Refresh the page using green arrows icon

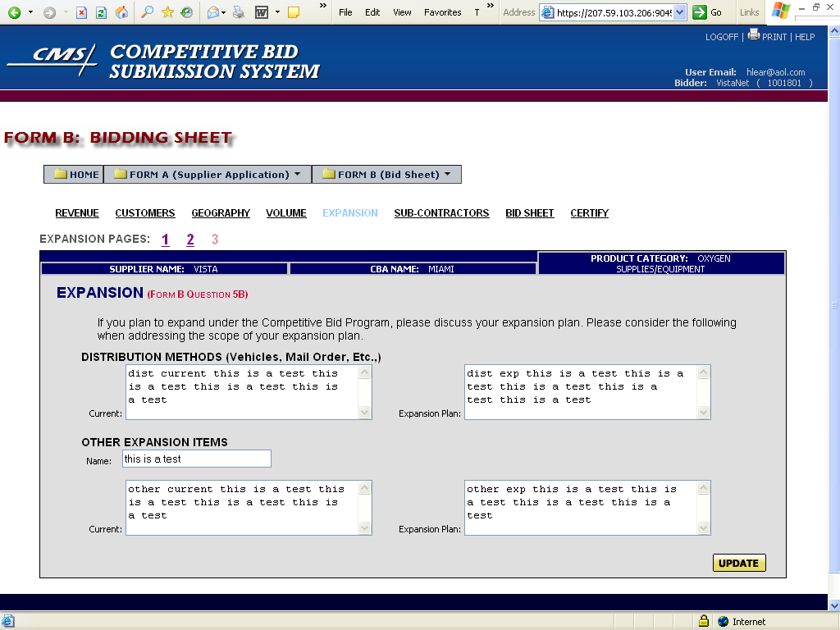point(101,12)
